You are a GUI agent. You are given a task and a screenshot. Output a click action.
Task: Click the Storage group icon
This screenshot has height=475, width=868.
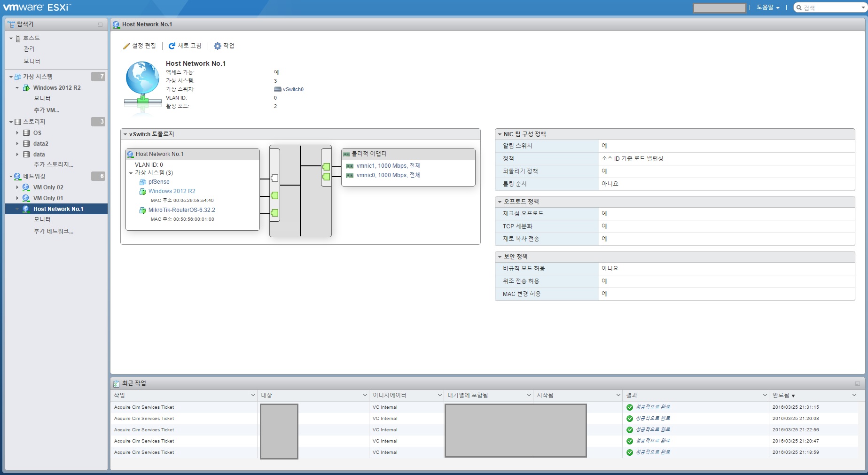pos(18,122)
